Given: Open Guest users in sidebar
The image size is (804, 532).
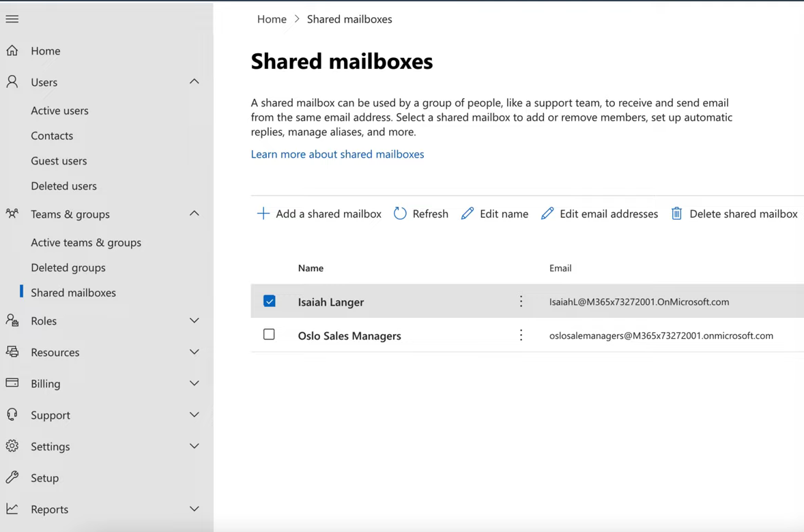Looking at the screenshot, I should pos(59,160).
